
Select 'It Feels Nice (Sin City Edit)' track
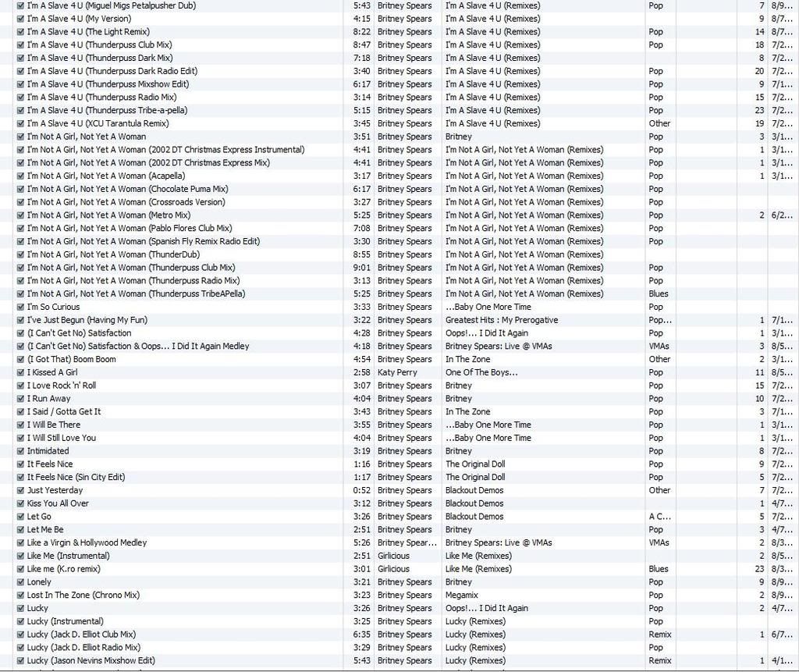[x=76, y=477]
